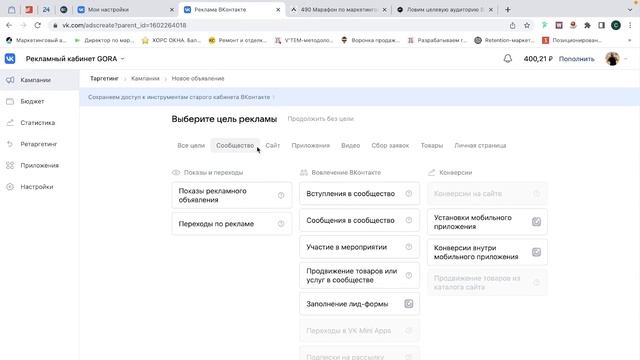Viewport: 640px width, 360px height.
Task: Choose Продвижение товаров или услуг в сообществе
Action: coord(359,276)
